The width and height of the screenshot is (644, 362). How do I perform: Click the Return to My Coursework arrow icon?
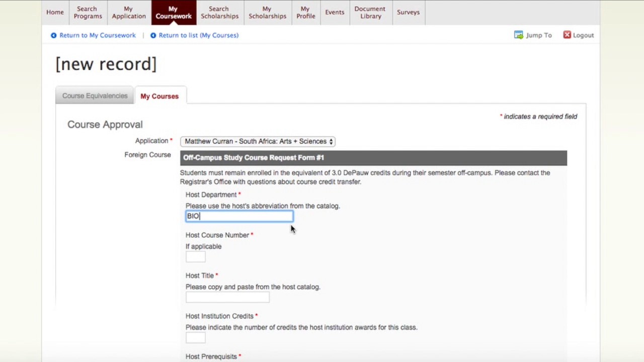(x=53, y=35)
